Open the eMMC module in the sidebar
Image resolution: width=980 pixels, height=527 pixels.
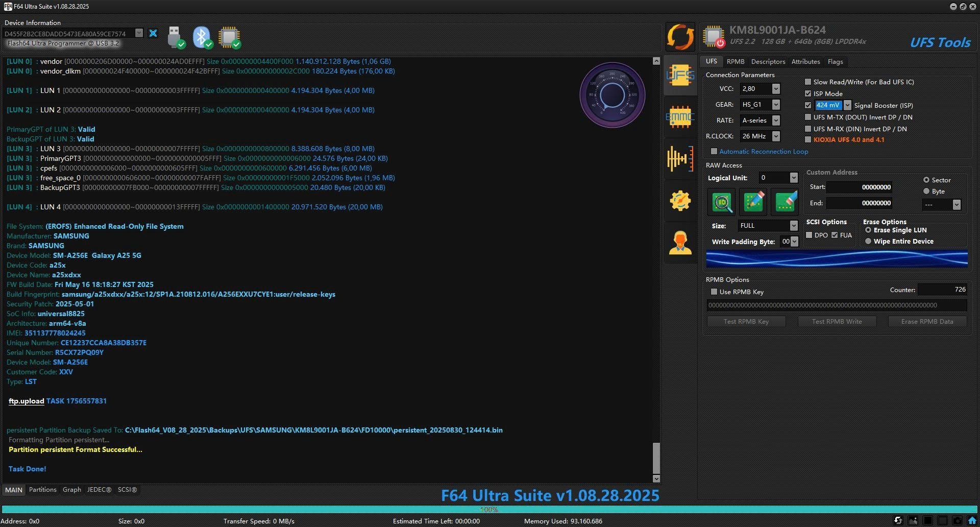pos(680,117)
